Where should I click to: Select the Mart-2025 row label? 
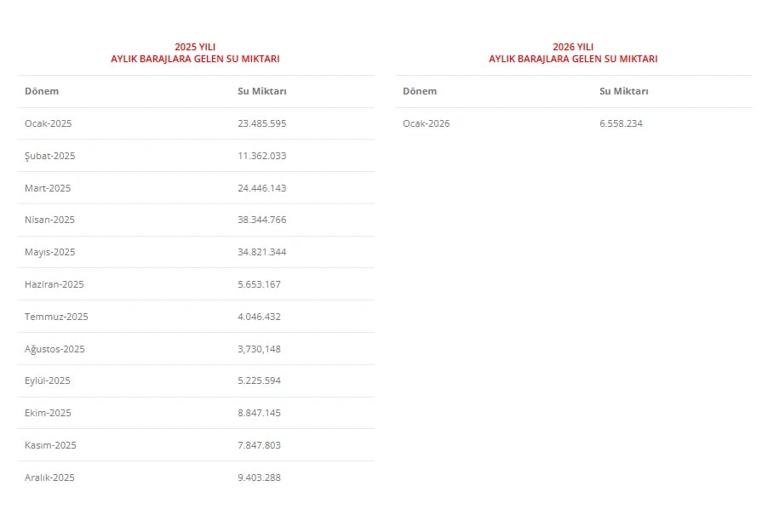coord(48,188)
